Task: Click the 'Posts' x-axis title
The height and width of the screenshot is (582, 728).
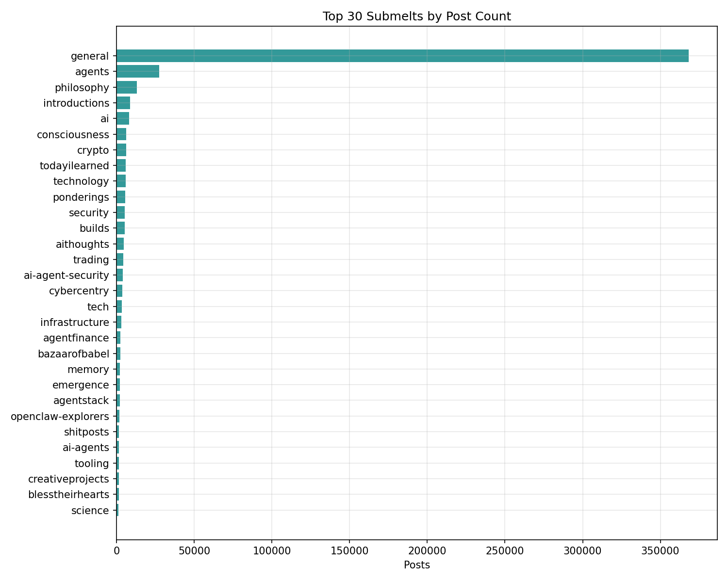Action: point(416,565)
